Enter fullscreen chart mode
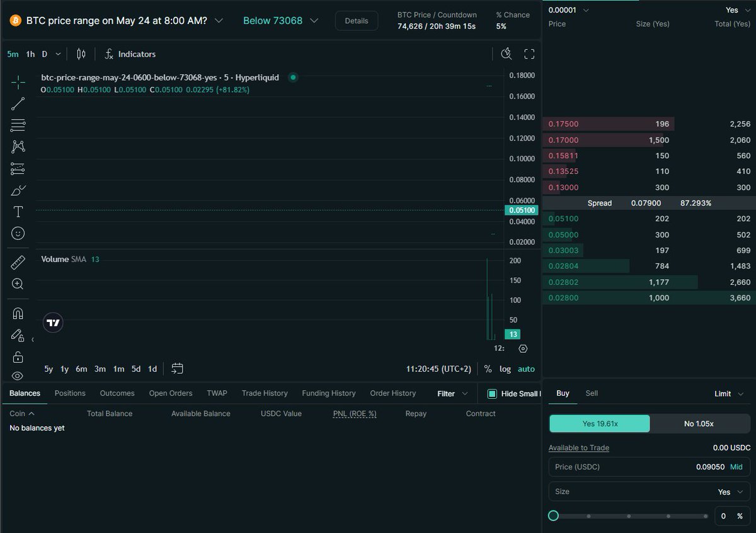The width and height of the screenshot is (756, 533). coord(529,54)
